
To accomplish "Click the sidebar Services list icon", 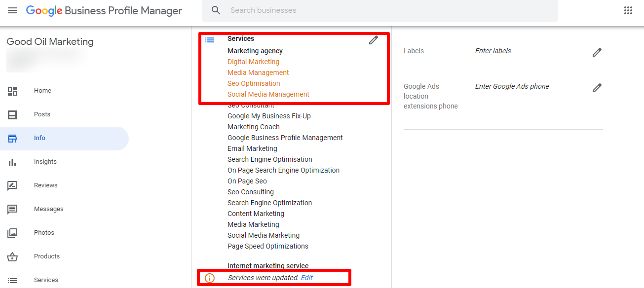I will point(12,280).
